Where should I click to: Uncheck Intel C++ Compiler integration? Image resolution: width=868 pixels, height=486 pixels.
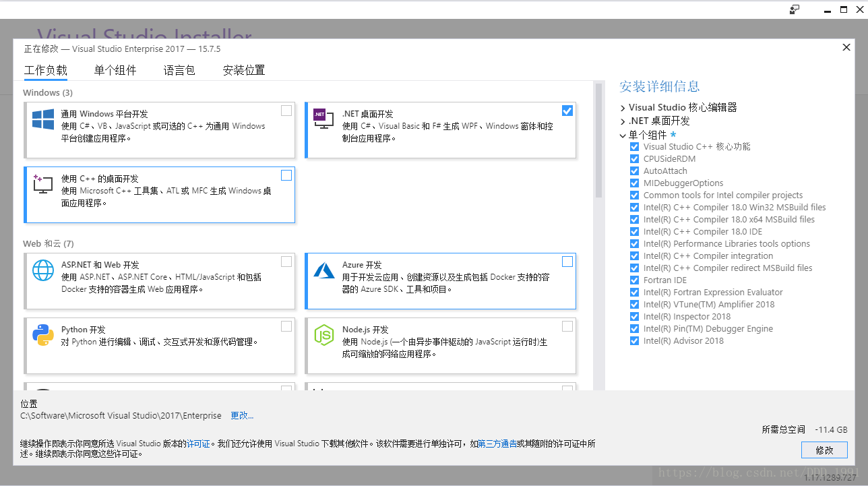coord(634,256)
